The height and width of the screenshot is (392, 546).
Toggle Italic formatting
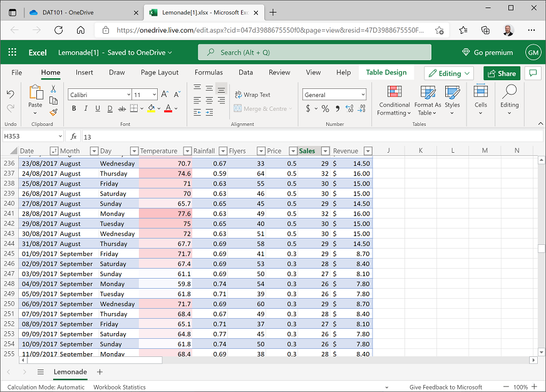86,108
